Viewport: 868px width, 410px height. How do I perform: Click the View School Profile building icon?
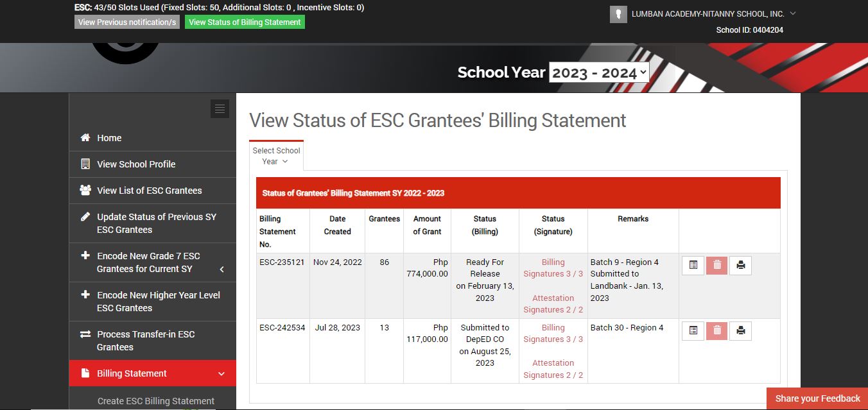85,164
